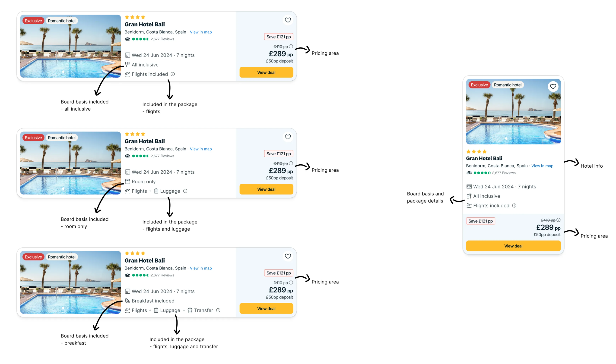The image size is (616, 364).
Task: Click info icon after Flights + Luggage in Room only card
Action: (185, 191)
